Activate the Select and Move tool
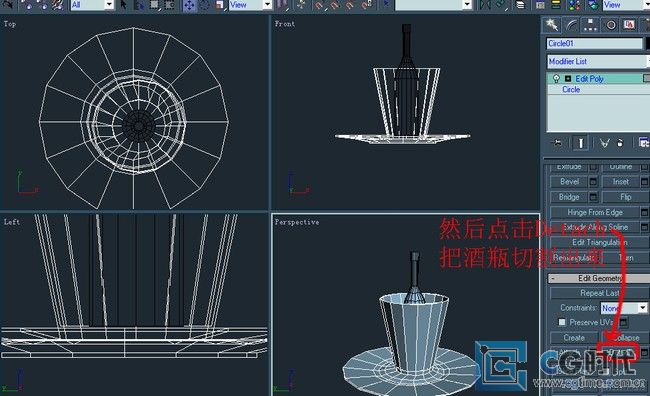650x396 pixels. (x=189, y=5)
